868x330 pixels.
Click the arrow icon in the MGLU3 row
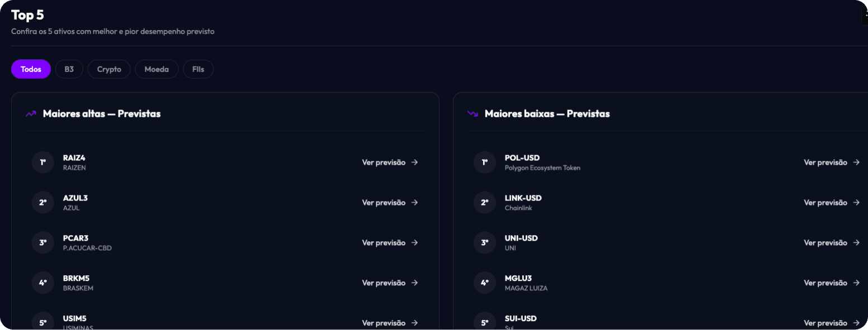click(856, 283)
